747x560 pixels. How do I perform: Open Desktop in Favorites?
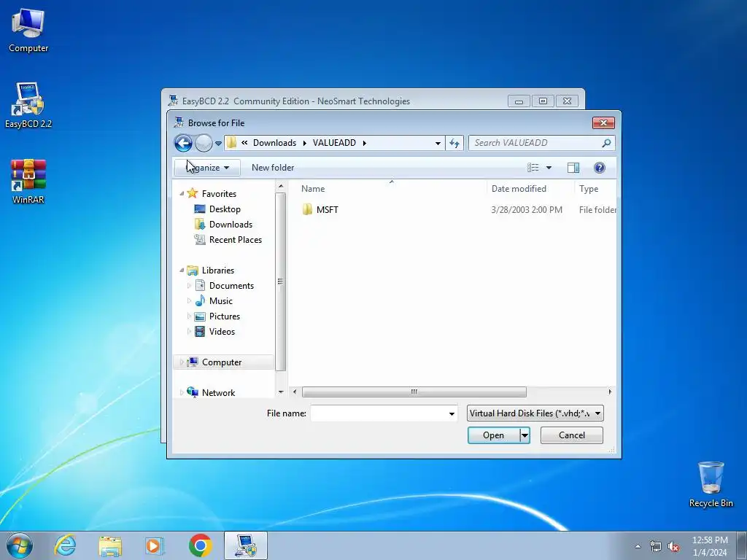[225, 209]
